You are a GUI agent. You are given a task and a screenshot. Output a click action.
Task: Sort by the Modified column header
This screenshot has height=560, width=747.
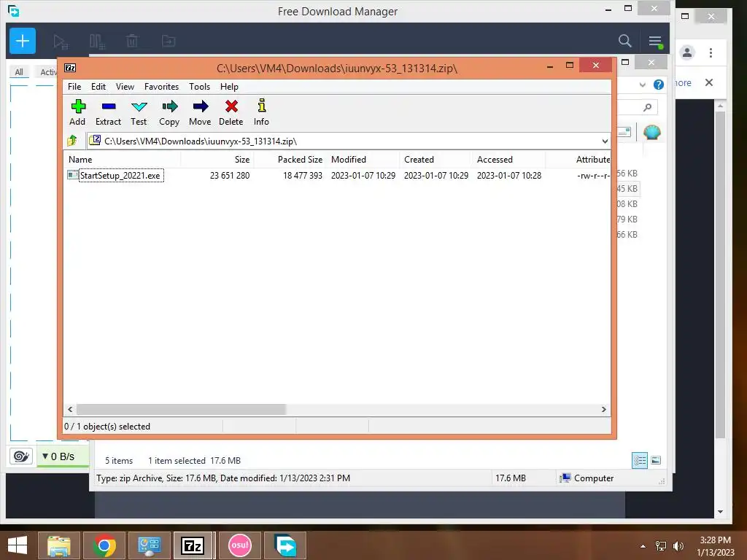(x=363, y=160)
